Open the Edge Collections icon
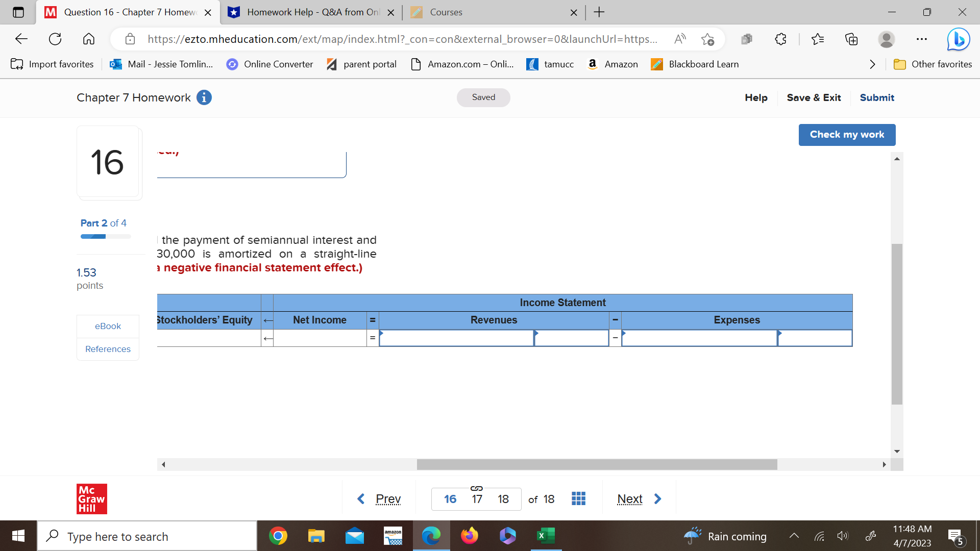980x551 pixels. point(851,39)
